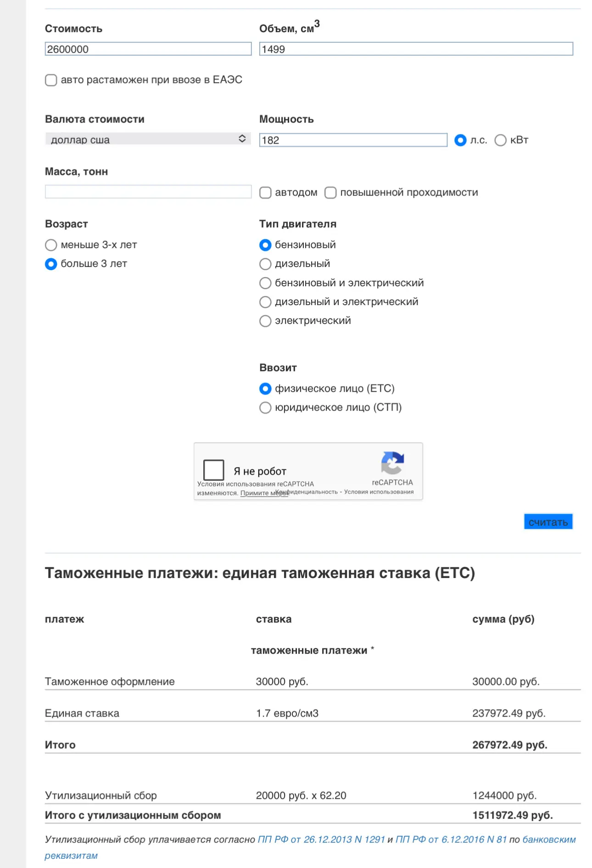Tick 'повышенной проходимости' checkbox
This screenshot has width=592, height=868.
[x=330, y=193]
